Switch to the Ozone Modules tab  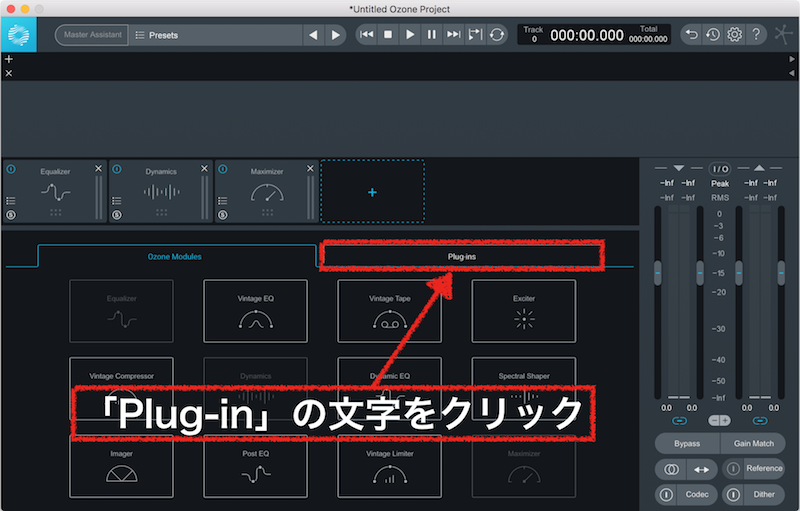pos(174,257)
